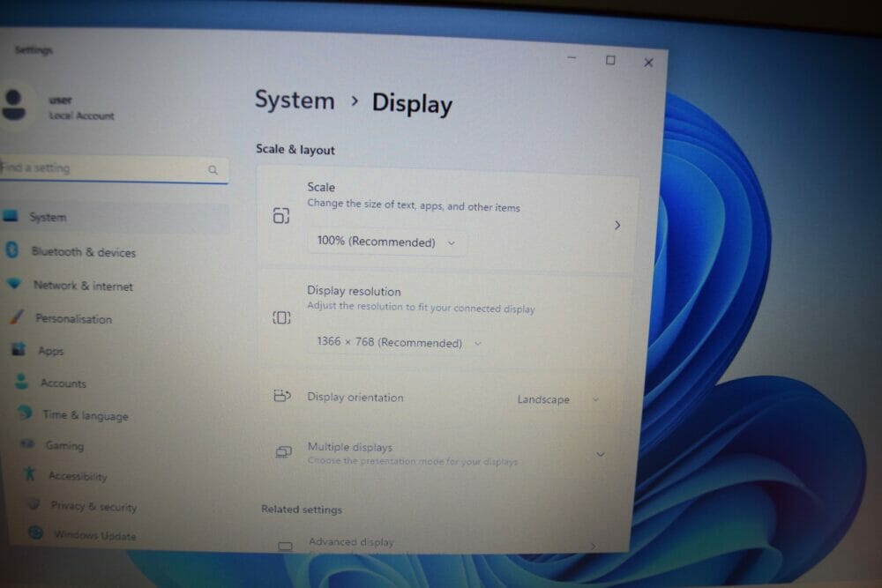The image size is (882, 588).
Task: Click the Related settings heading
Action: (302, 510)
